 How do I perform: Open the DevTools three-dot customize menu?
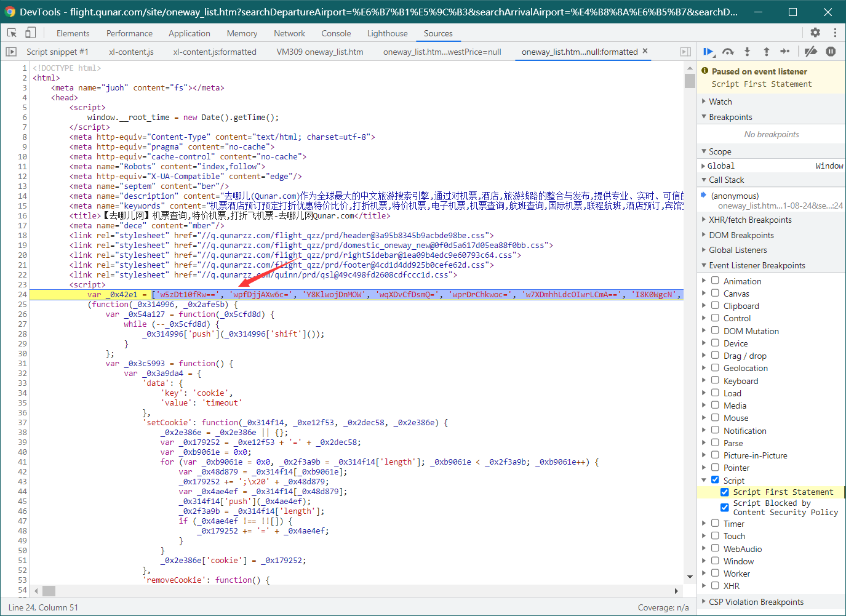click(835, 33)
